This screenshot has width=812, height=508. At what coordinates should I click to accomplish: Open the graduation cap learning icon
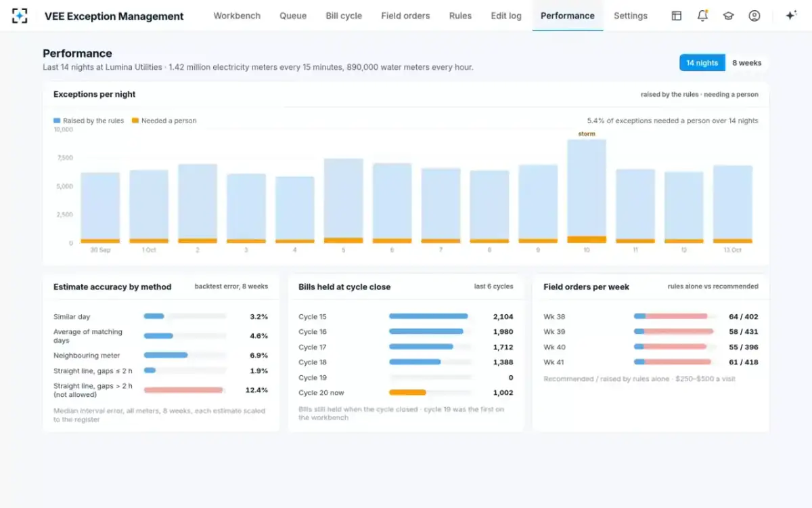tap(728, 16)
